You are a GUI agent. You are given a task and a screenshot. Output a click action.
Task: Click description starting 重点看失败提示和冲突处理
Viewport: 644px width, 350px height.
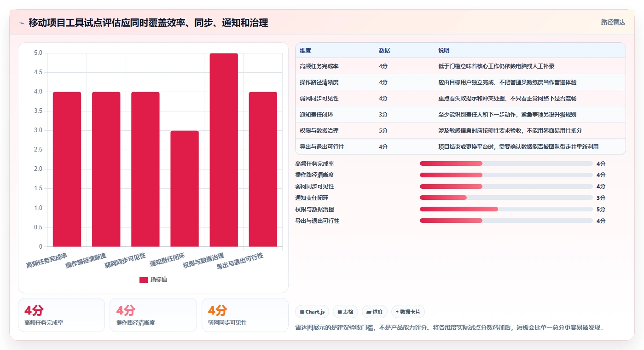pos(507,99)
